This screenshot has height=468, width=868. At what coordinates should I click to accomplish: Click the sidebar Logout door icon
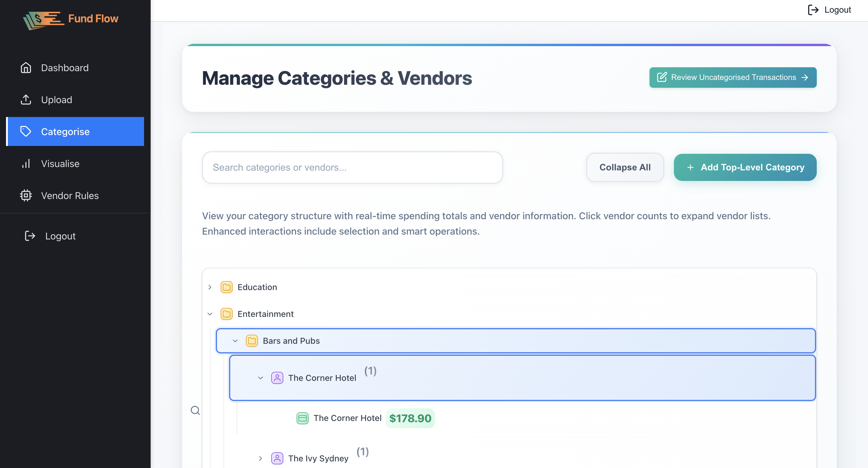pos(30,236)
